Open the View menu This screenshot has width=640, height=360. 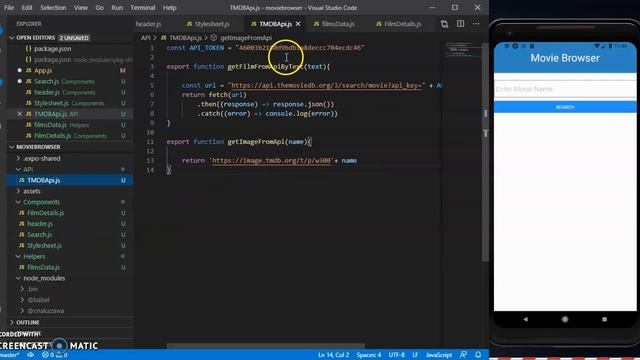point(81,8)
